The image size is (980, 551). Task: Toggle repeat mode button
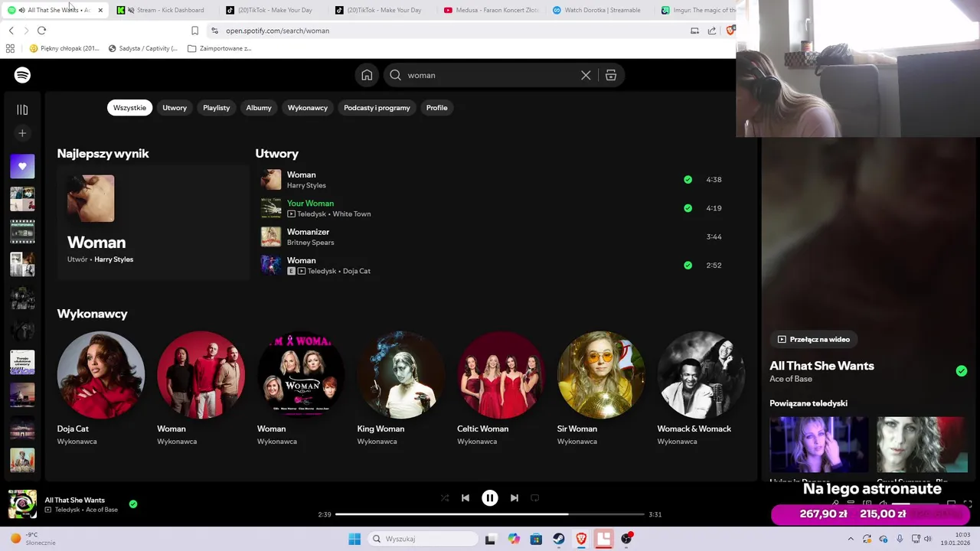click(535, 497)
